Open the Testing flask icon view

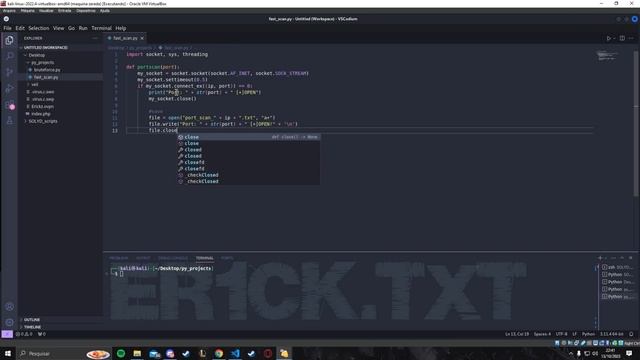tap(9, 121)
